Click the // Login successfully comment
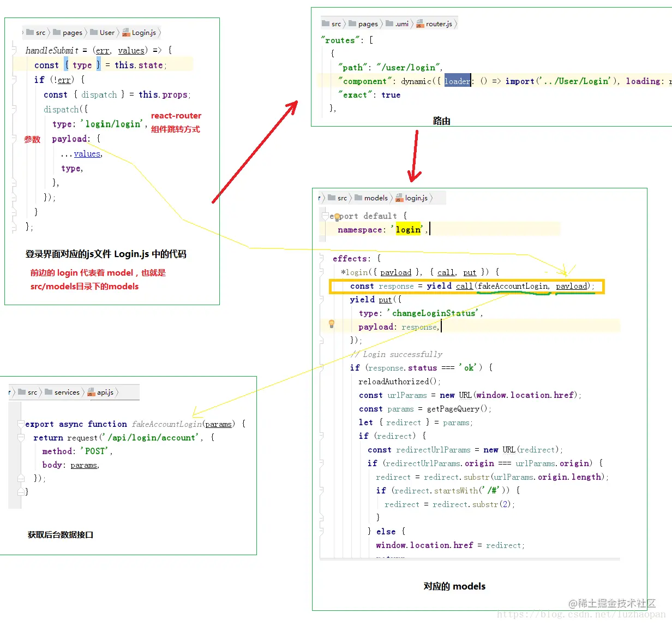The image size is (672, 625). tap(397, 354)
